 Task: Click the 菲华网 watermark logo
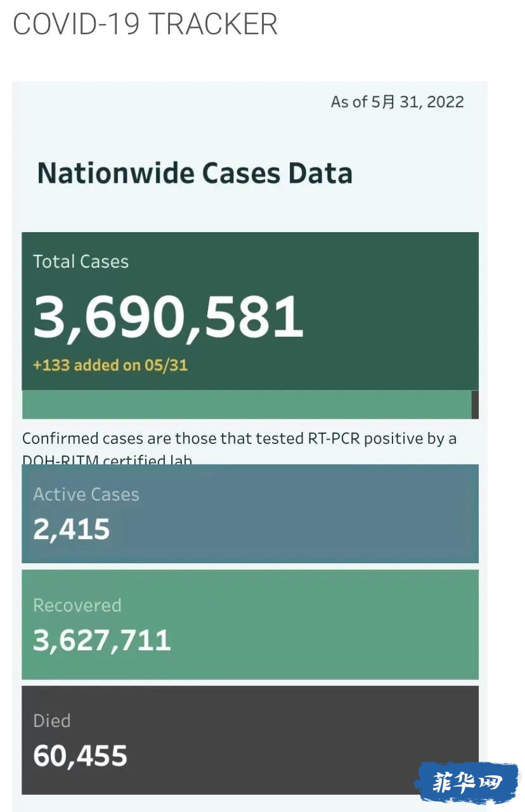click(467, 782)
